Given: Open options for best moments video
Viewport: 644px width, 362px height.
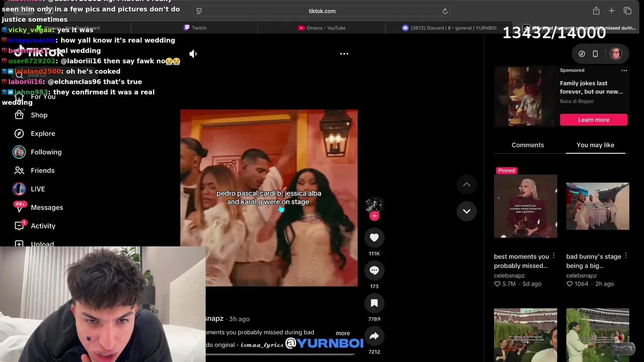Looking at the screenshot, I should [553, 256].
